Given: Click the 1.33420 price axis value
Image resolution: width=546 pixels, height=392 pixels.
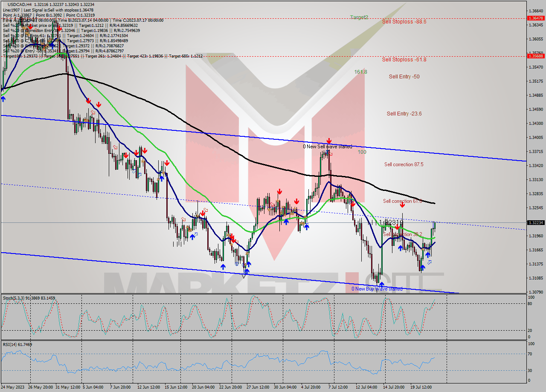Looking at the screenshot, I should [x=535, y=165].
